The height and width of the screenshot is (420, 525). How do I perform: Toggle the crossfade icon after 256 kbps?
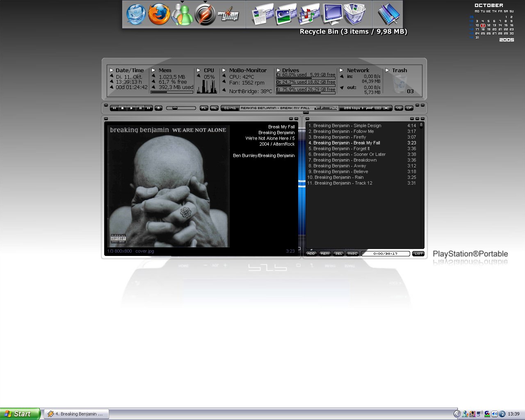point(369,108)
